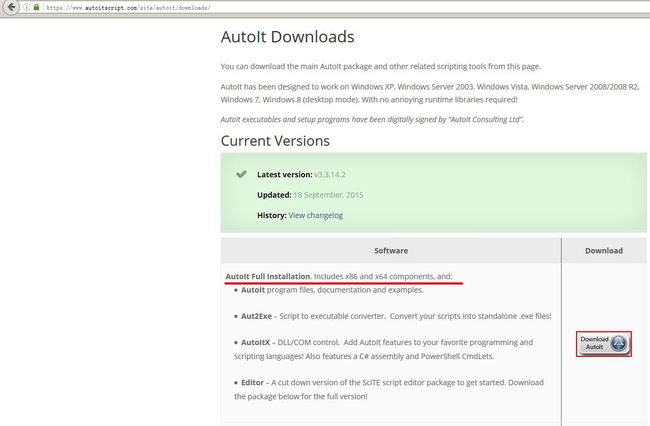
Task: Select the version number v3.3.14.2
Action: pyautogui.click(x=330, y=174)
